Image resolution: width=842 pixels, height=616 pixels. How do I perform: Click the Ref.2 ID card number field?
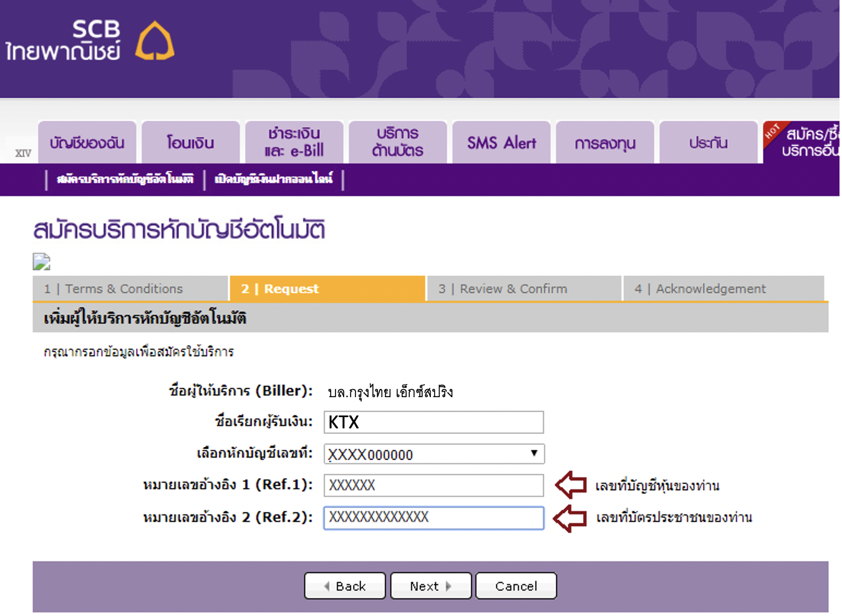tap(433, 517)
